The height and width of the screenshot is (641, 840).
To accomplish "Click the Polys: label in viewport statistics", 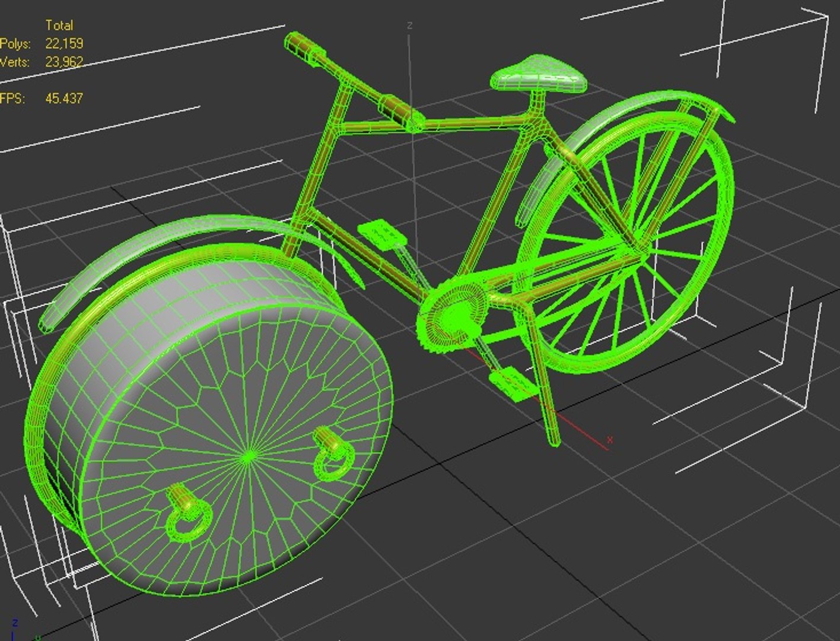I will pyautogui.click(x=15, y=43).
